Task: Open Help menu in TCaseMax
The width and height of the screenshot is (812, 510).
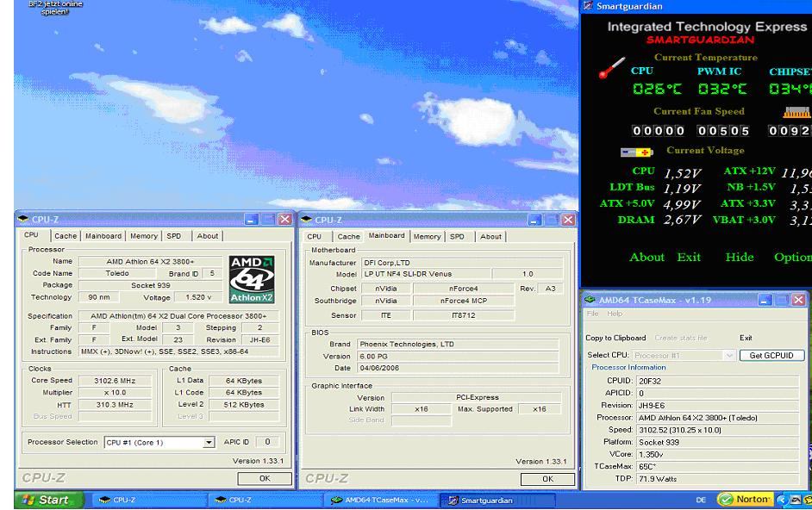Action: (x=615, y=314)
